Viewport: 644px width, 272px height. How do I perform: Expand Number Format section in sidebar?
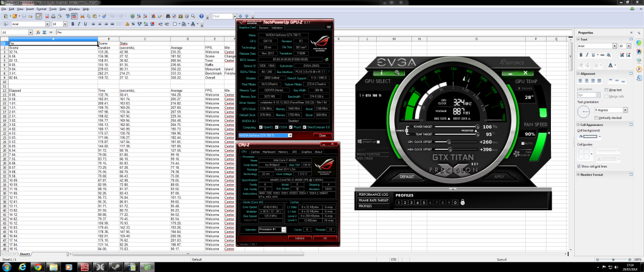tap(578, 174)
